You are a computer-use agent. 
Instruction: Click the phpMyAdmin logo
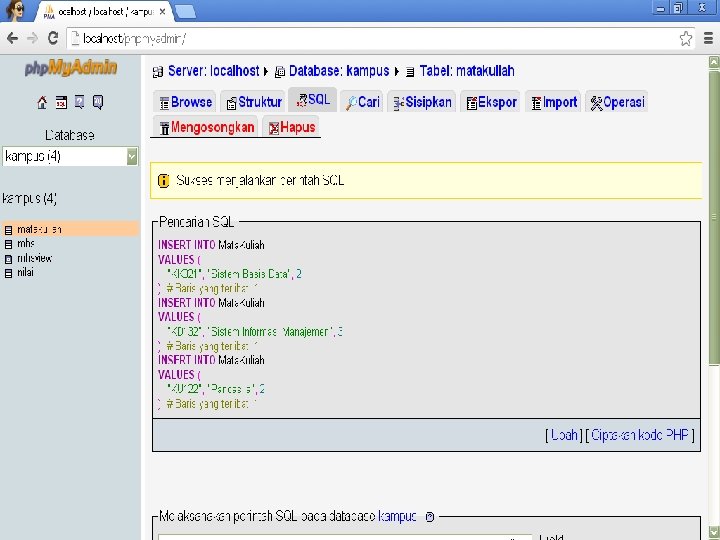tap(71, 68)
